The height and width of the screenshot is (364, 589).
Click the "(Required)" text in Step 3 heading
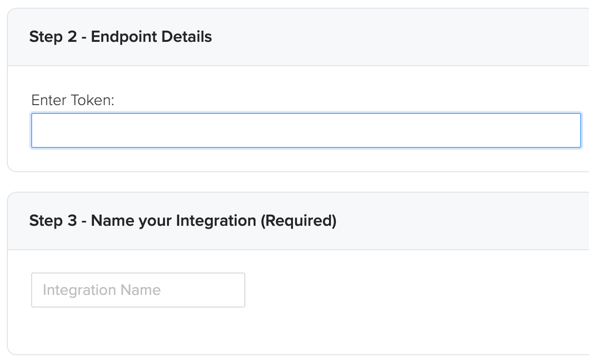click(298, 221)
